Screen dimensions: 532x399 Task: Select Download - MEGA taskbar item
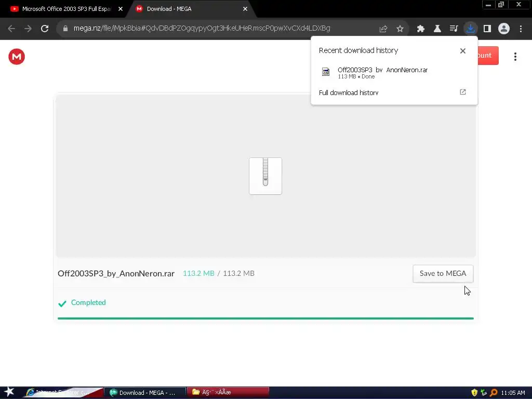click(145, 393)
